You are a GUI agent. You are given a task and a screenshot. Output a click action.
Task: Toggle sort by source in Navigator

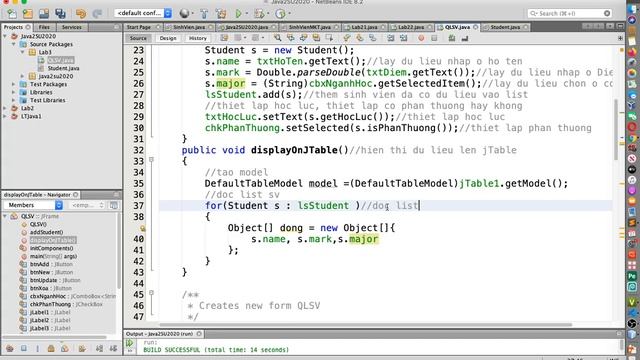click(113, 349)
